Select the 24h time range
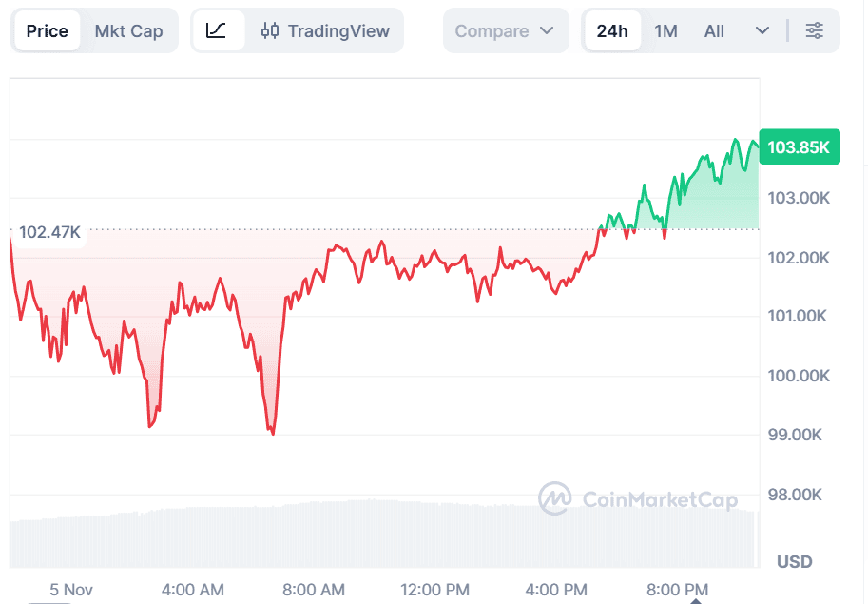The width and height of the screenshot is (868, 604). coord(612,30)
